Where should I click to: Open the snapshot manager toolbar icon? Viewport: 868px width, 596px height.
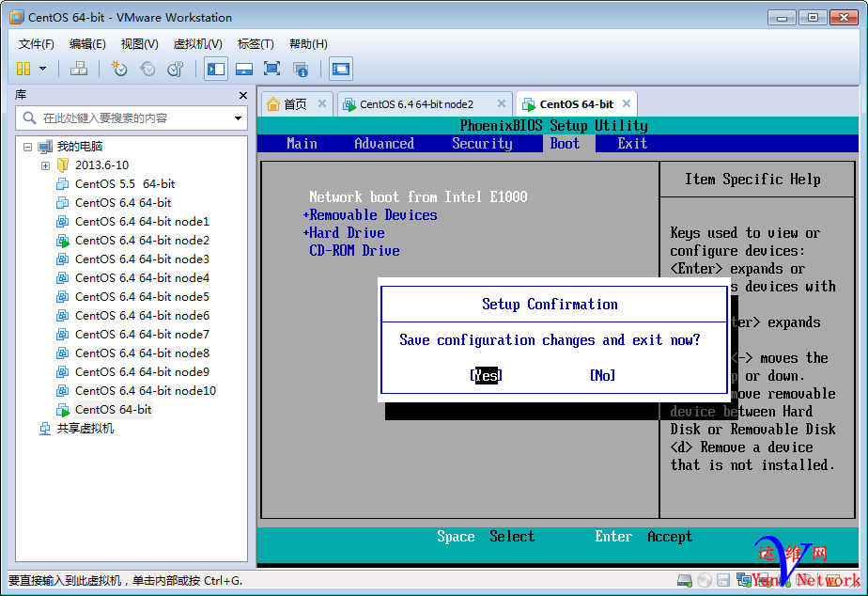pos(176,69)
